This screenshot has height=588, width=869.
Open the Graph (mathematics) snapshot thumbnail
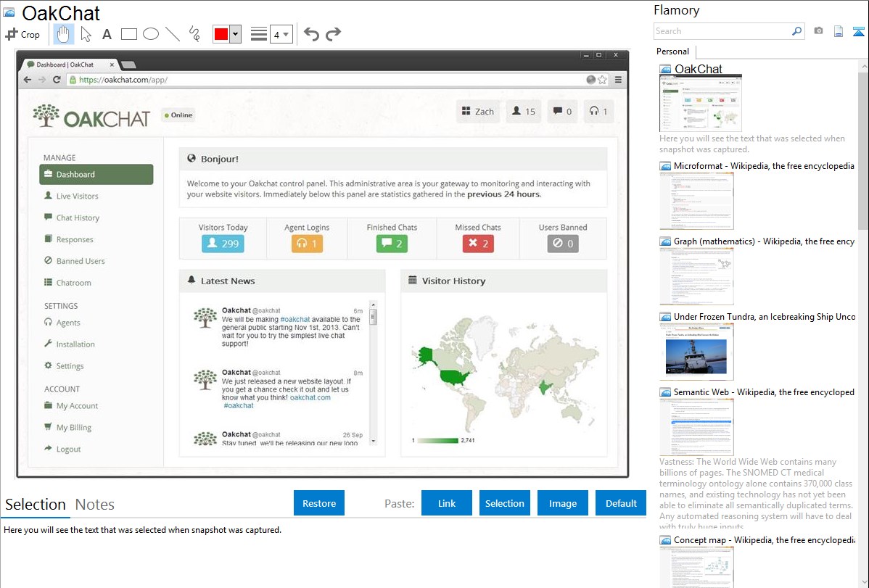(696, 276)
